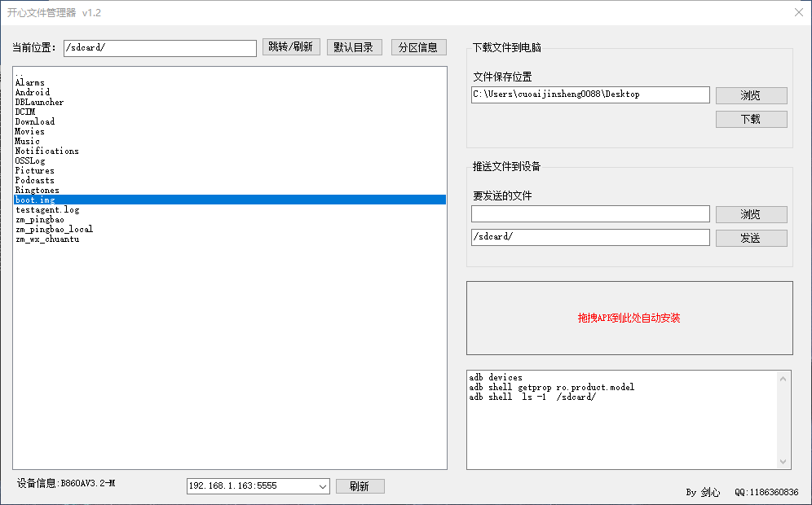This screenshot has width=812, height=505.
Task: Click the 下载 download button
Action: pos(751,119)
